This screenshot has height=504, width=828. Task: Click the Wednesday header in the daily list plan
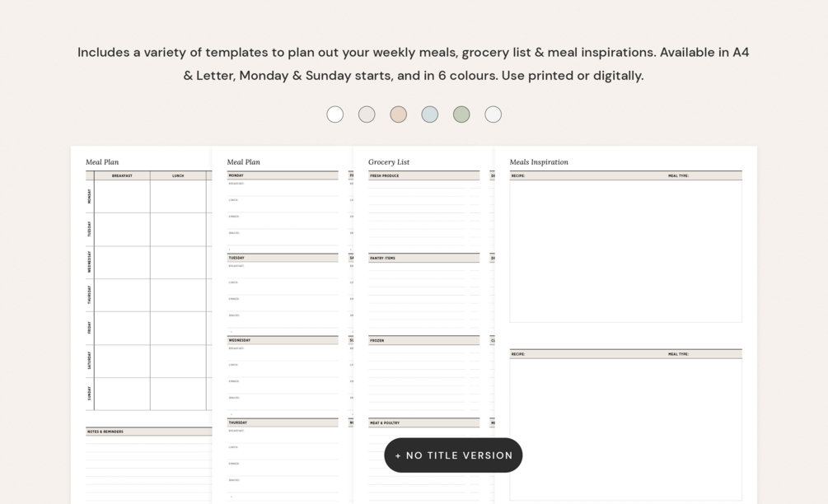click(240, 340)
